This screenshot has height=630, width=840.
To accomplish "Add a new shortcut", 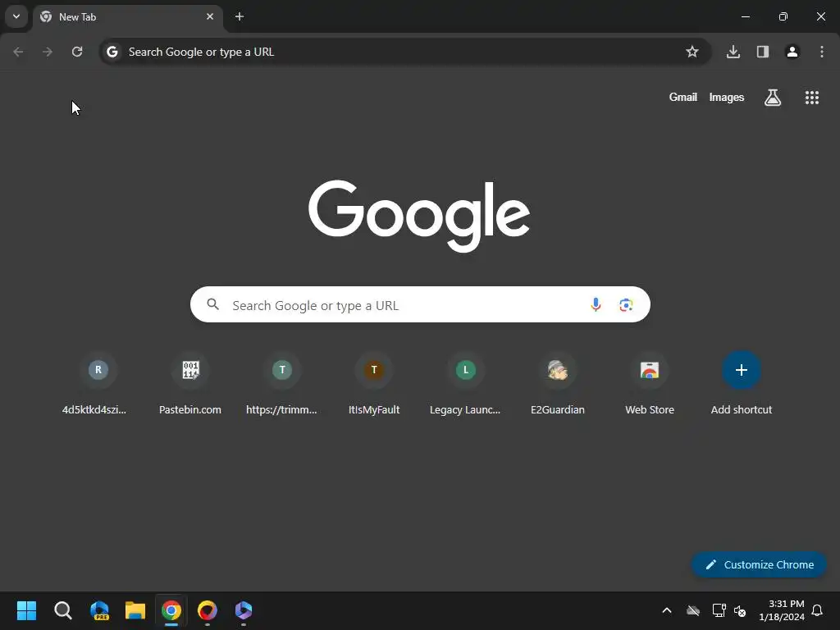I will [x=742, y=384].
